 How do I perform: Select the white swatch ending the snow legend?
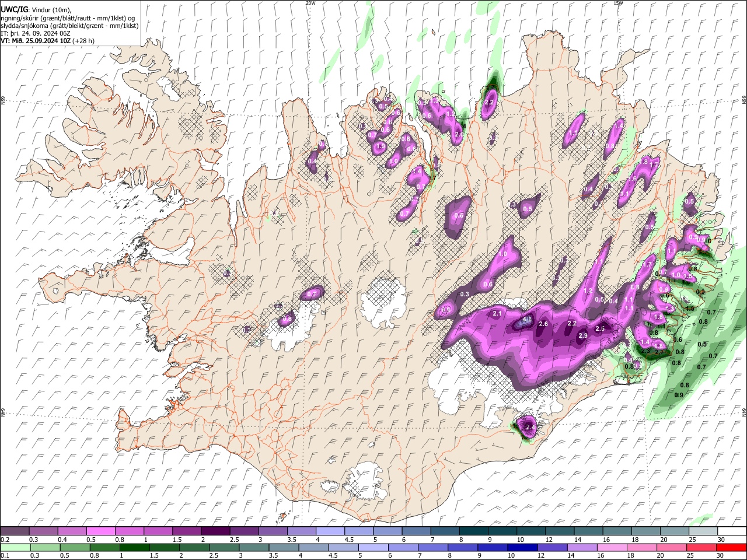731,531
